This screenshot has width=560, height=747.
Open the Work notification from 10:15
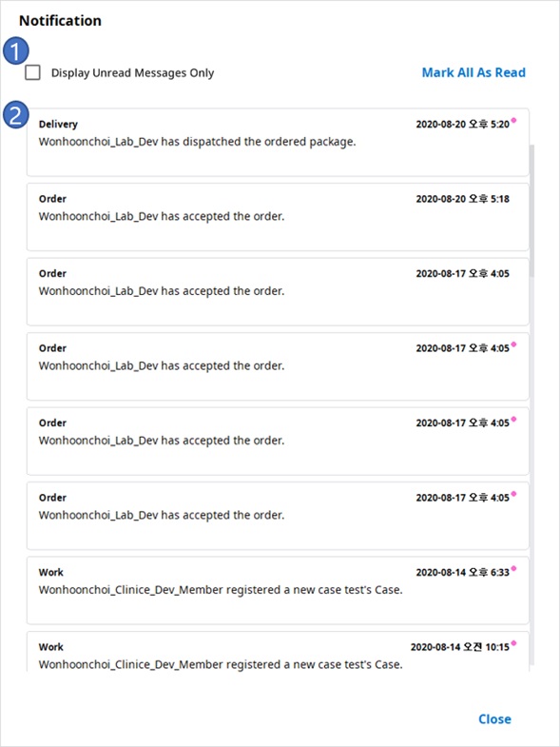278,651
